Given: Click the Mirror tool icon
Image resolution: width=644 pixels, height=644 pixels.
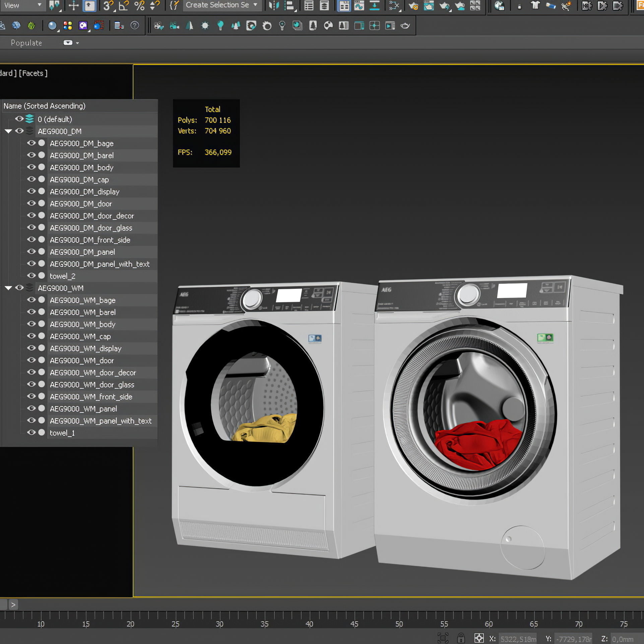Looking at the screenshot, I should pyautogui.click(x=274, y=5).
